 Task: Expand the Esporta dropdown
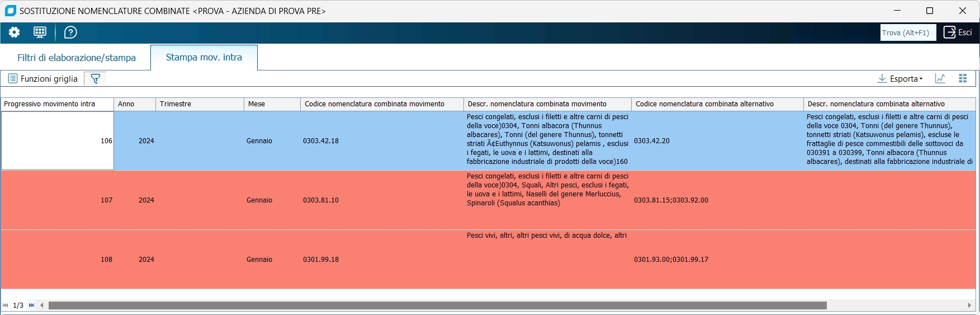[x=900, y=79]
